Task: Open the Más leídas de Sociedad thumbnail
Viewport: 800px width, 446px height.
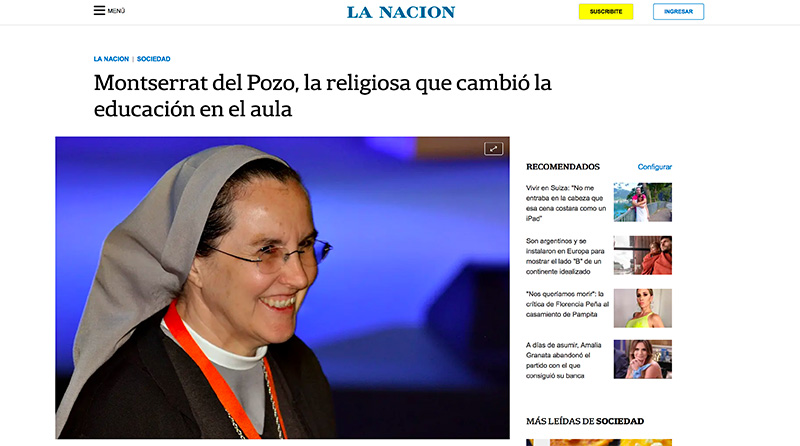Action: (599, 442)
